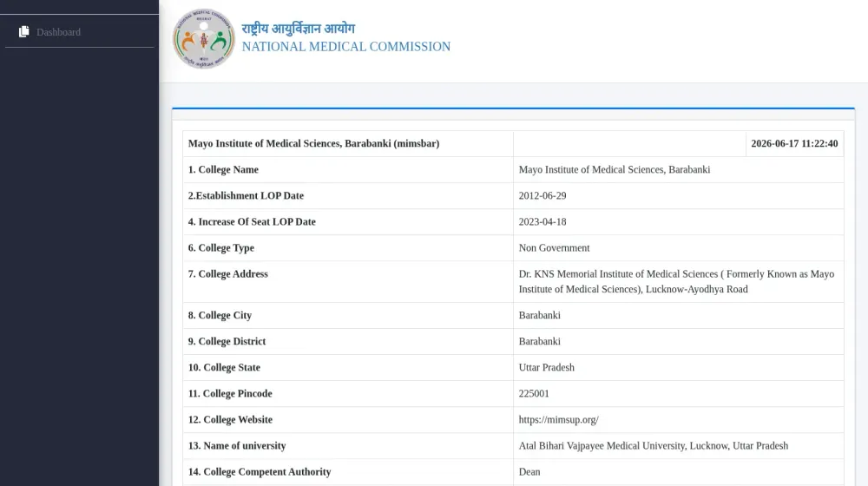
Task: Click the '11. College Pincode' label
Action: point(230,393)
